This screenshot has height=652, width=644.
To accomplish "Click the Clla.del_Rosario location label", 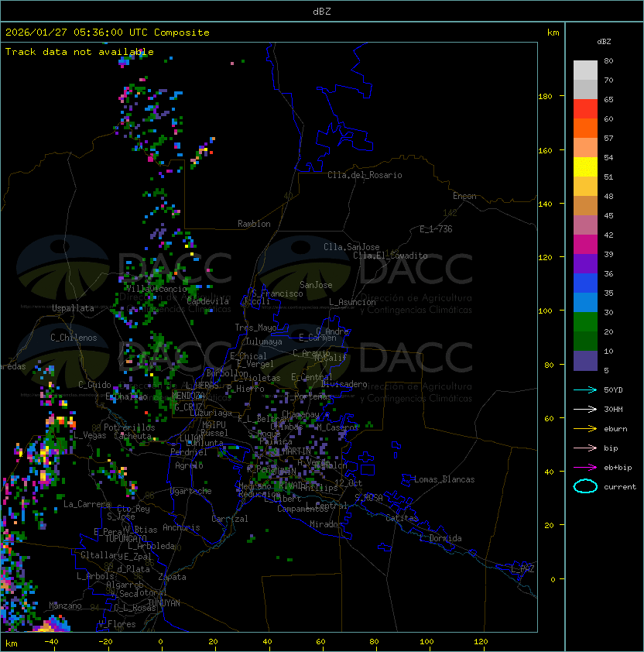I will (365, 175).
